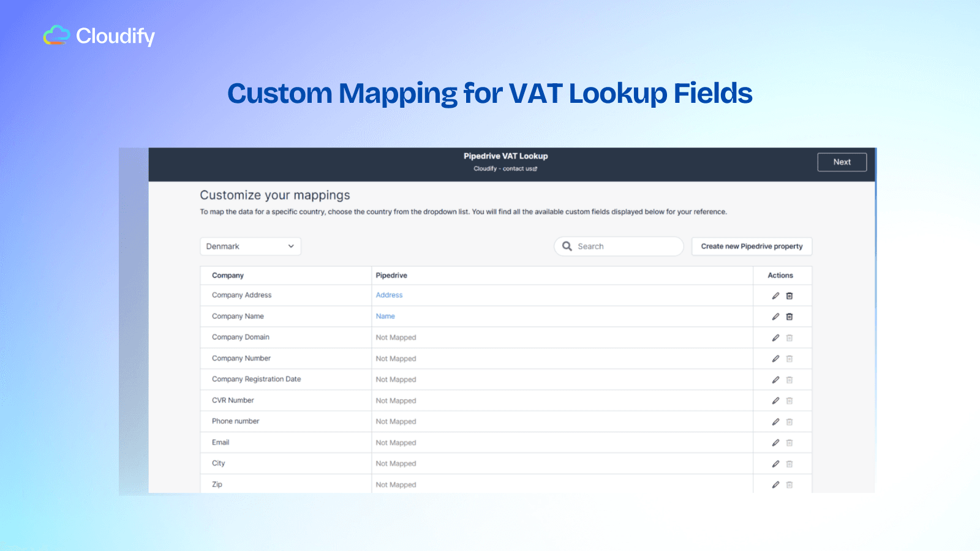The image size is (980, 551).
Task: Select the Company Name row label
Action: 238,317
